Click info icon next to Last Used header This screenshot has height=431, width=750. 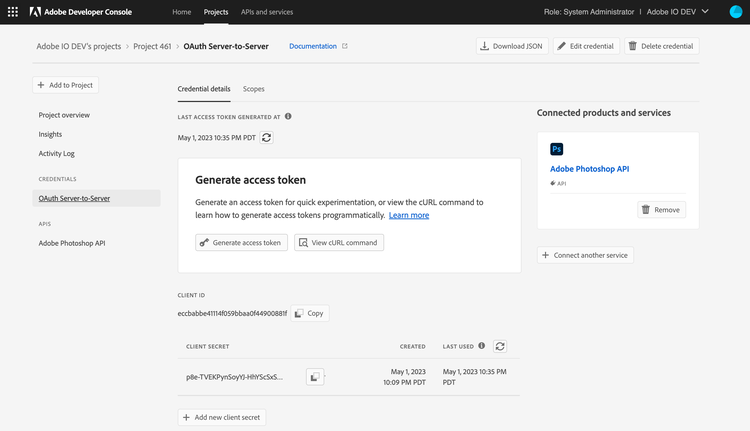pyautogui.click(x=482, y=346)
